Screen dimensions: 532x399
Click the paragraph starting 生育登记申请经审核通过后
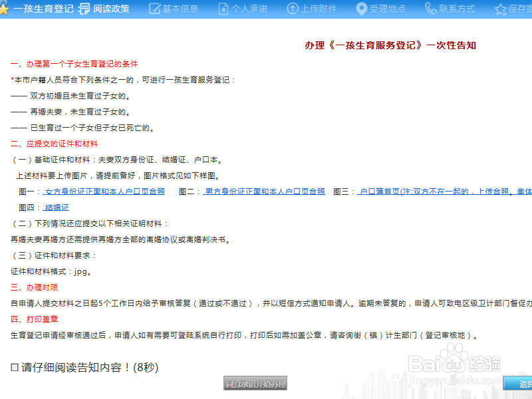244,336
